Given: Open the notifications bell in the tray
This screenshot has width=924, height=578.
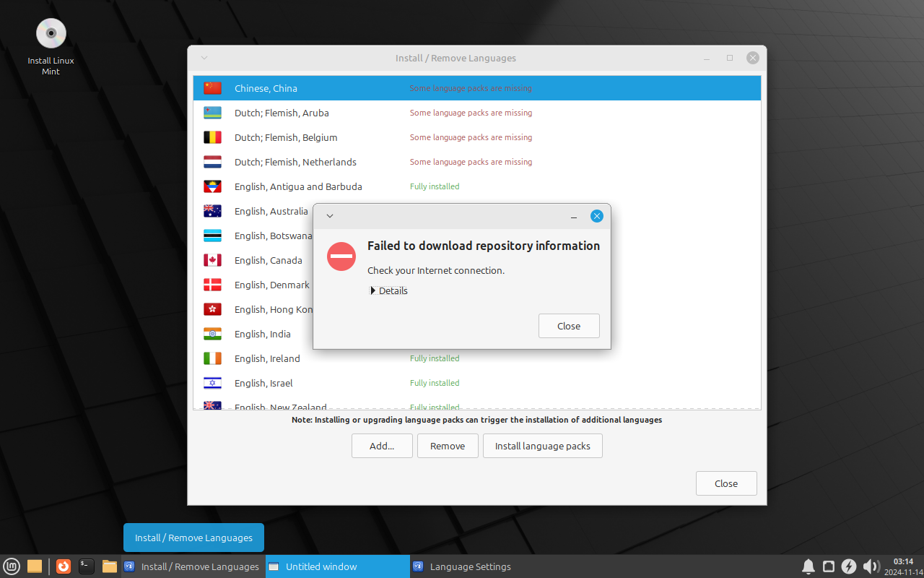Looking at the screenshot, I should click(x=808, y=566).
